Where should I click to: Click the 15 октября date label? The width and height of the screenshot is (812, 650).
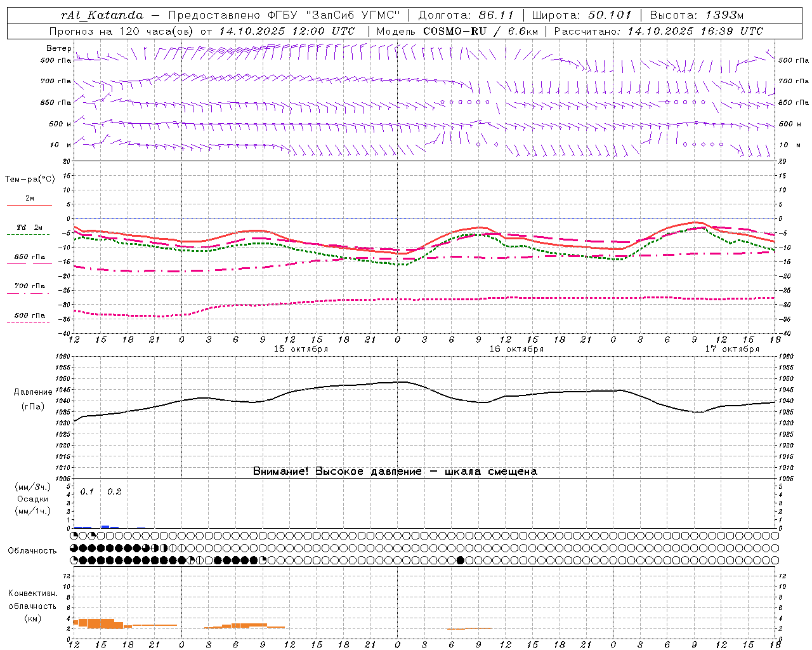[x=301, y=349]
